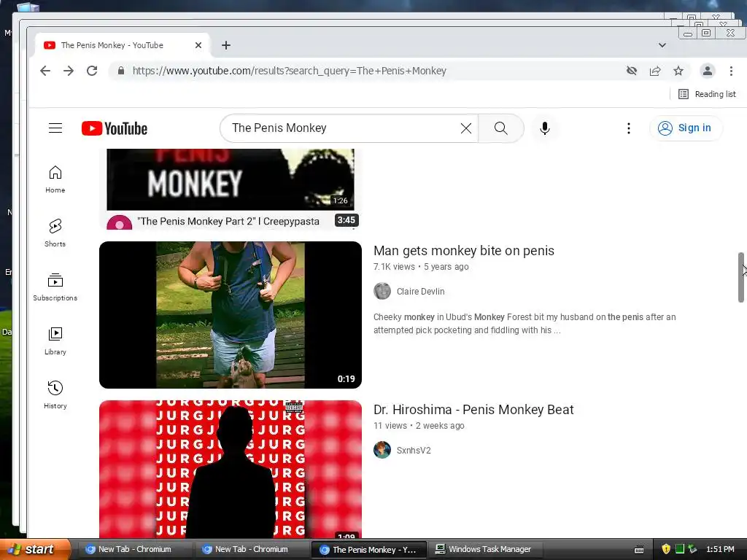The image size is (747, 560).
Task: Bookmark this page with the star icon
Action: [678, 71]
